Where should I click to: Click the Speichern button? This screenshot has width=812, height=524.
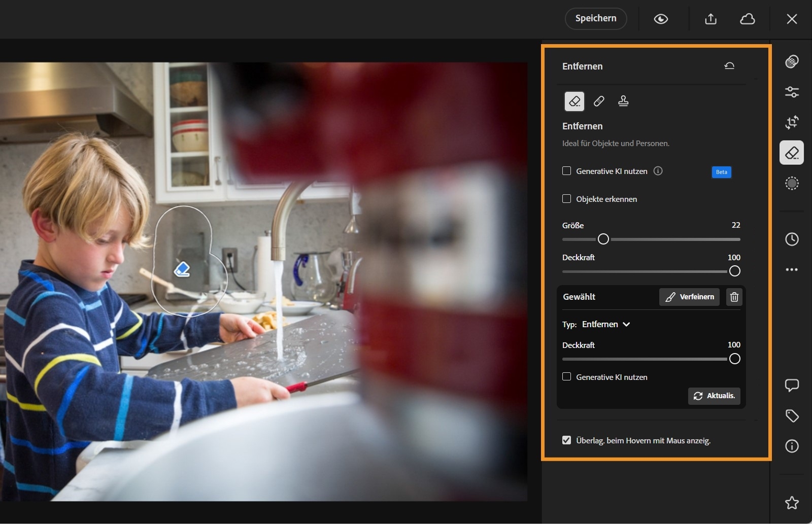click(596, 19)
